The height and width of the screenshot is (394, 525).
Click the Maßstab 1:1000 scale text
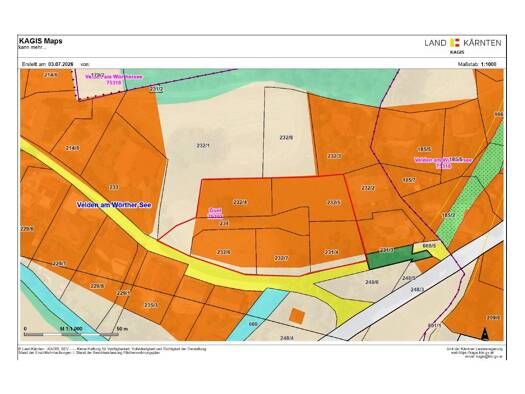(477, 64)
